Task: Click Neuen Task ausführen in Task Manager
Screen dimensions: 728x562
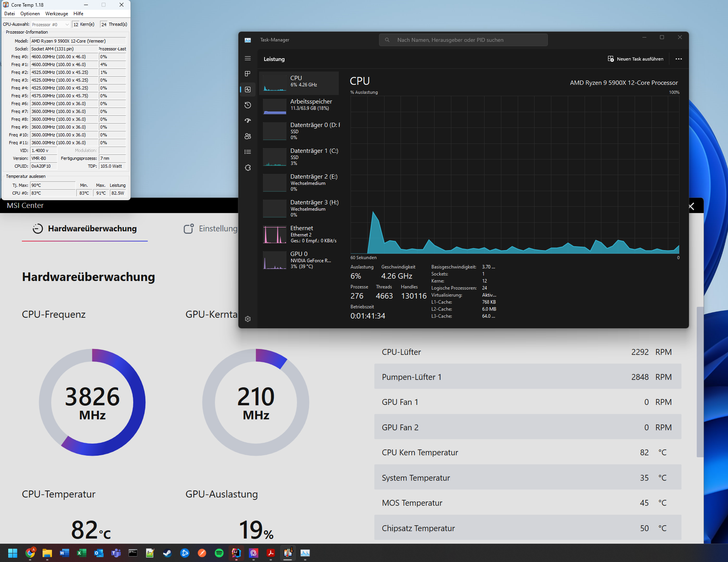Action: [635, 59]
